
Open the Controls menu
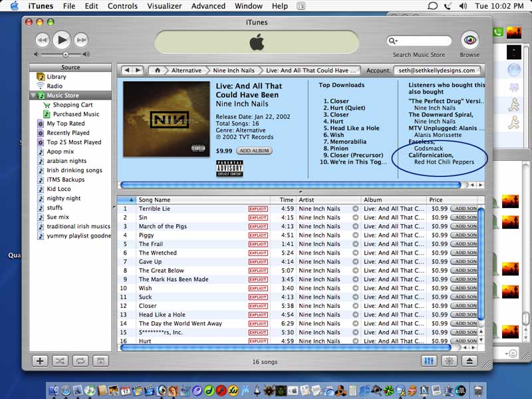click(x=122, y=6)
